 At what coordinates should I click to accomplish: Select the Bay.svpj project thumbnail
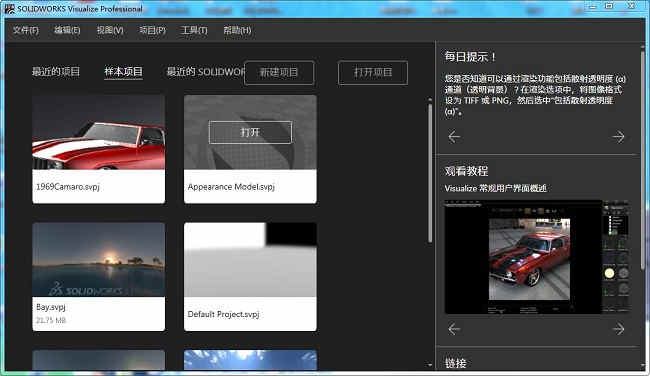99,260
